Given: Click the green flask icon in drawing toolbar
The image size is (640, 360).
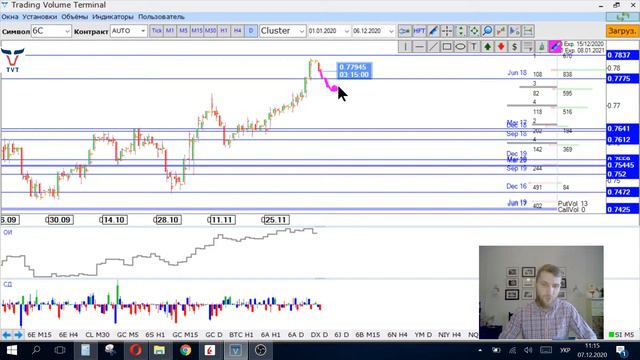Looking at the screenshot, I should 542,47.
